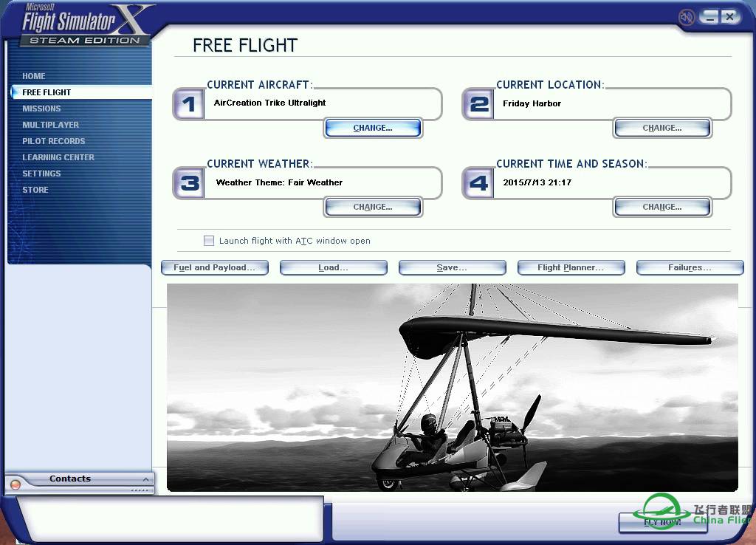Click the orange Contacts status icon

pos(16,484)
